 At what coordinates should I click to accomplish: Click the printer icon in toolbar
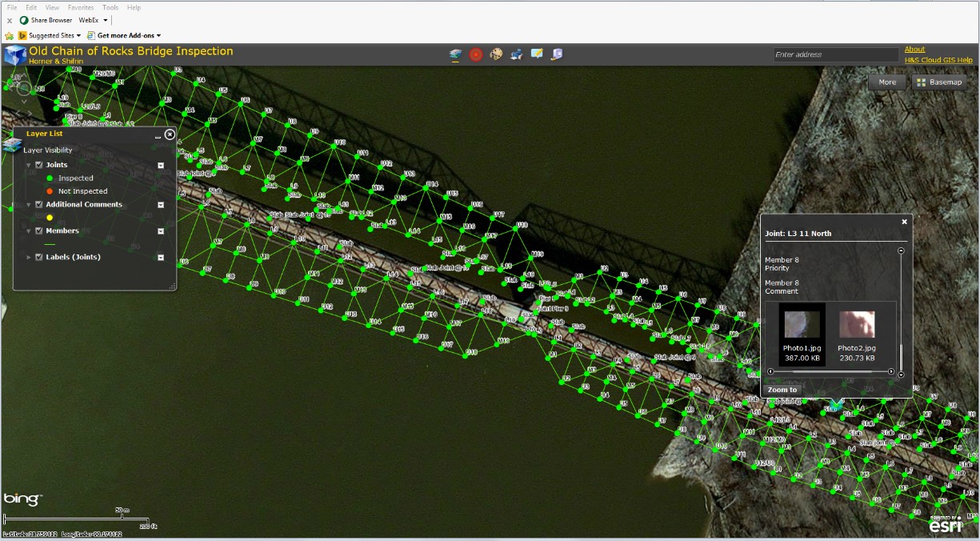(x=517, y=54)
